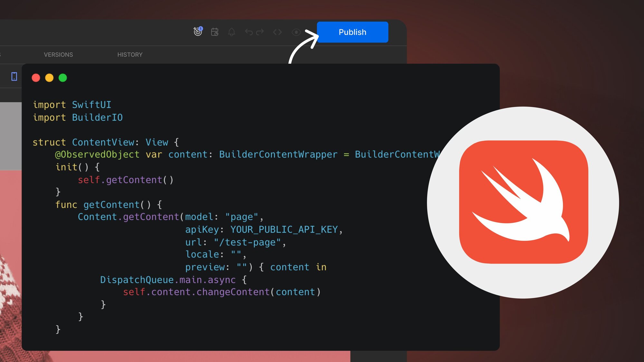Click 'DispatchQueue.main.async {' line
Viewport: 644px width, 362px height.
tap(174, 280)
